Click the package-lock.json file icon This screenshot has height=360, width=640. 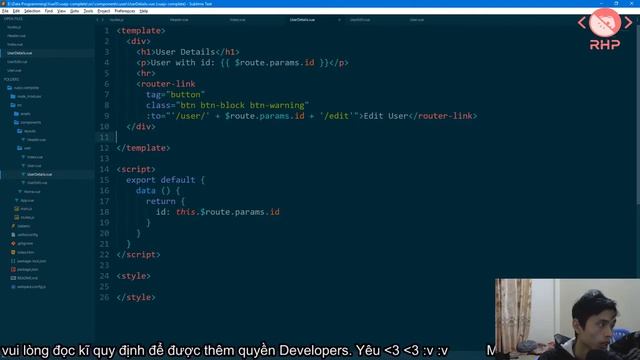[13, 261]
